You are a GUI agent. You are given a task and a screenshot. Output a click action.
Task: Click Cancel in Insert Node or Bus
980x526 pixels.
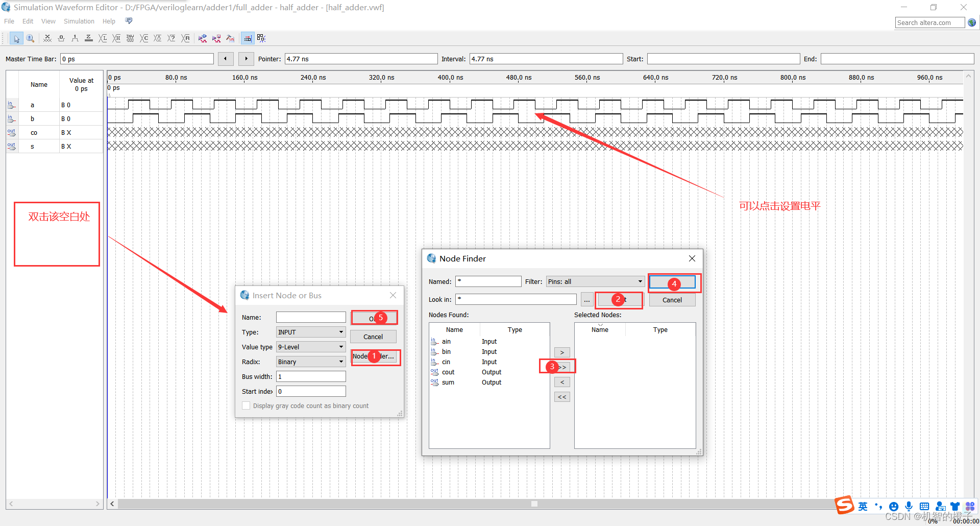(373, 337)
